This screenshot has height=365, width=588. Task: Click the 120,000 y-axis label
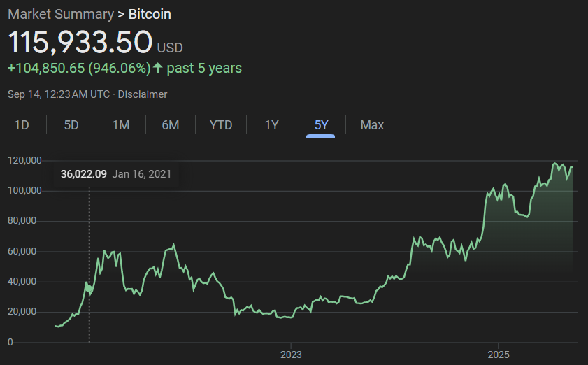coord(24,161)
